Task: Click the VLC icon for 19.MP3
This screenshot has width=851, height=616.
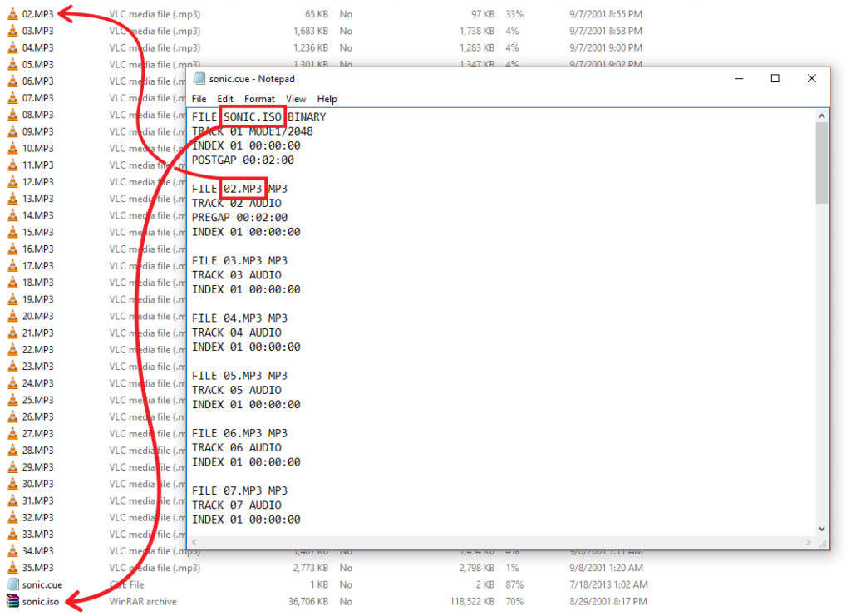Action: coord(12,299)
